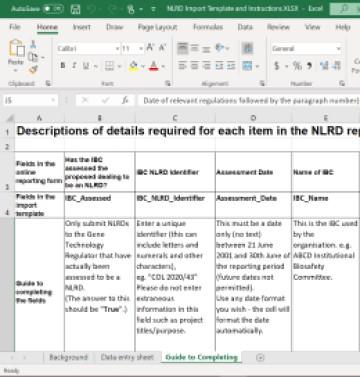Toggle Bold formatting
This screenshot has width=360, height=377.
pos(63,66)
